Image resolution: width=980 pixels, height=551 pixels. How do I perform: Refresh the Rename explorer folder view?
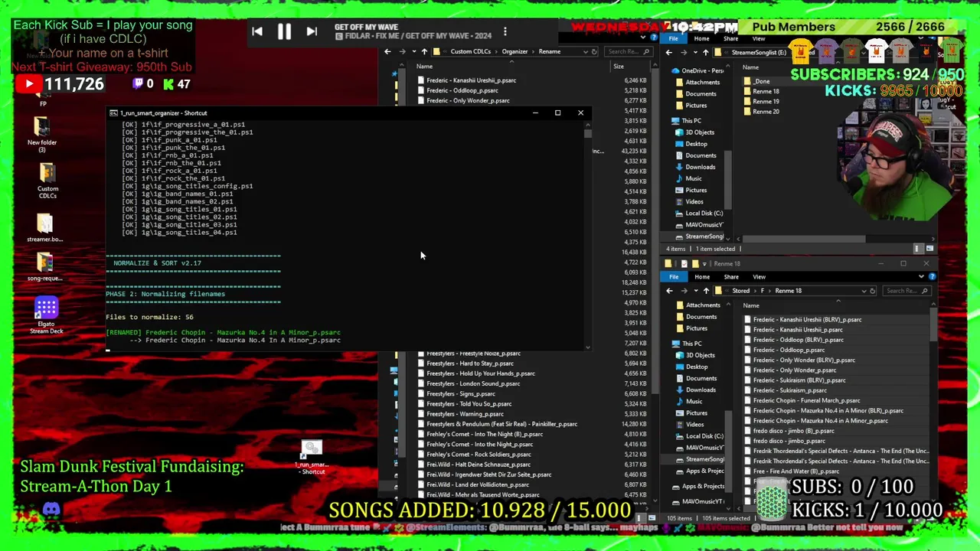coord(594,51)
